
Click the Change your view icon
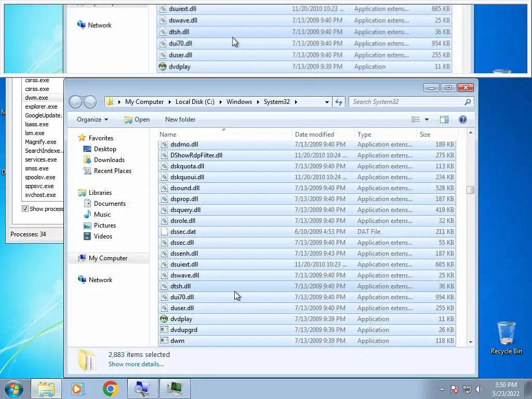pos(415,119)
